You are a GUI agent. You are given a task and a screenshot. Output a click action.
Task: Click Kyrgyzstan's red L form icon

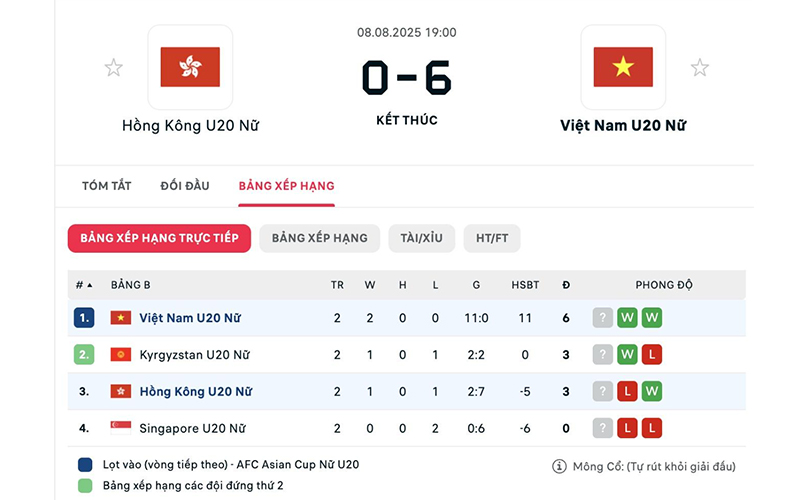[652, 355]
